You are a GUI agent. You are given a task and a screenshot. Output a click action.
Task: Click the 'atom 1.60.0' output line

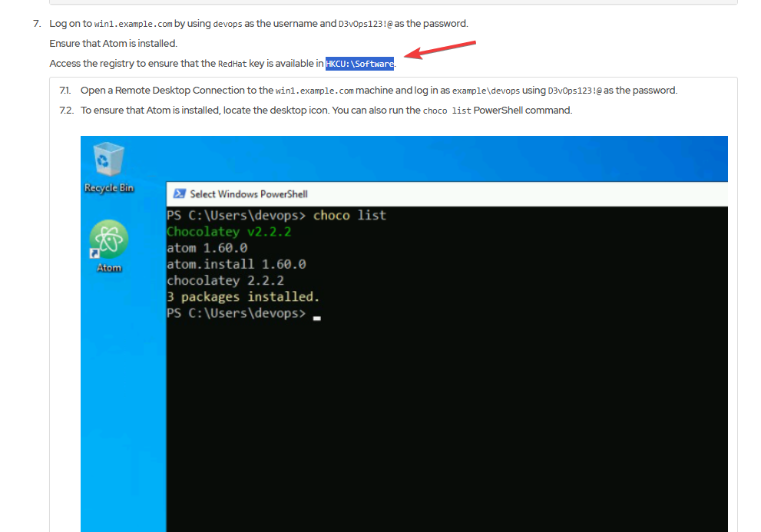pyautogui.click(x=207, y=248)
